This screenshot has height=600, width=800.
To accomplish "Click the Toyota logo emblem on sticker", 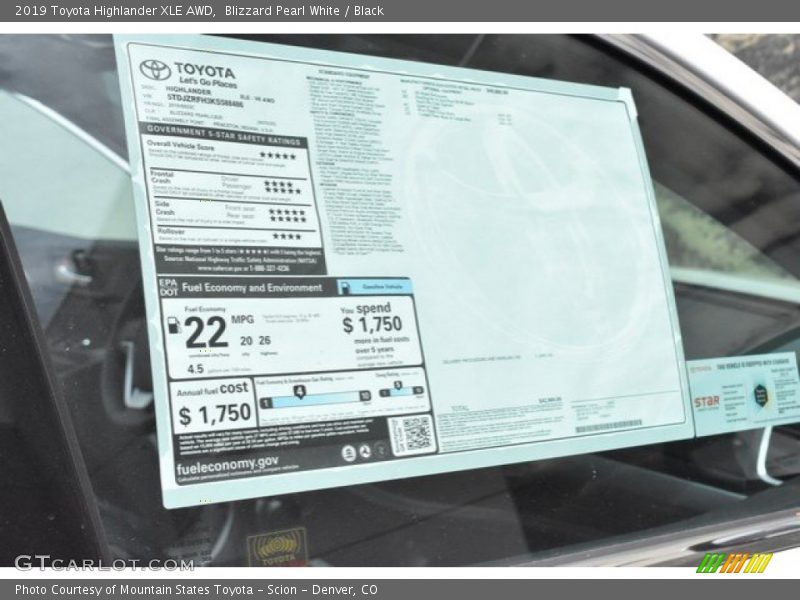I will (x=155, y=70).
